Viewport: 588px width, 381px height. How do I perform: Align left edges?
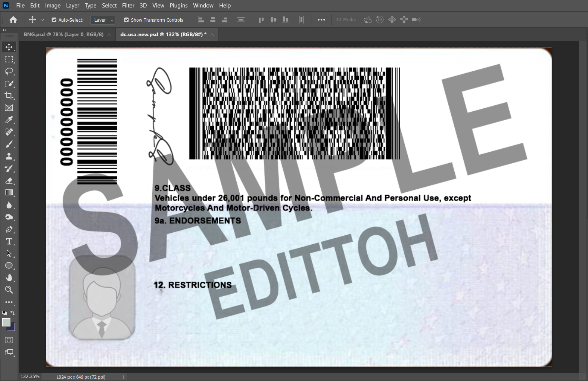coord(201,20)
